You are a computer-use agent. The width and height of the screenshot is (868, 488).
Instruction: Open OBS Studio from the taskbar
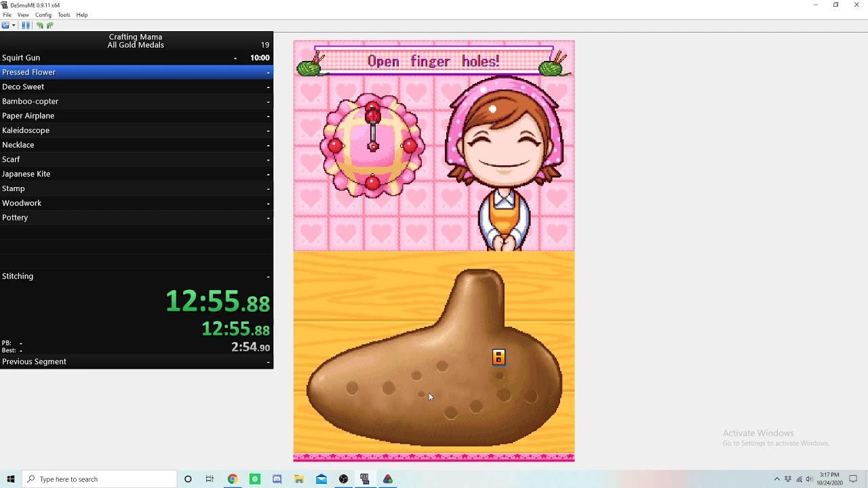(343, 479)
